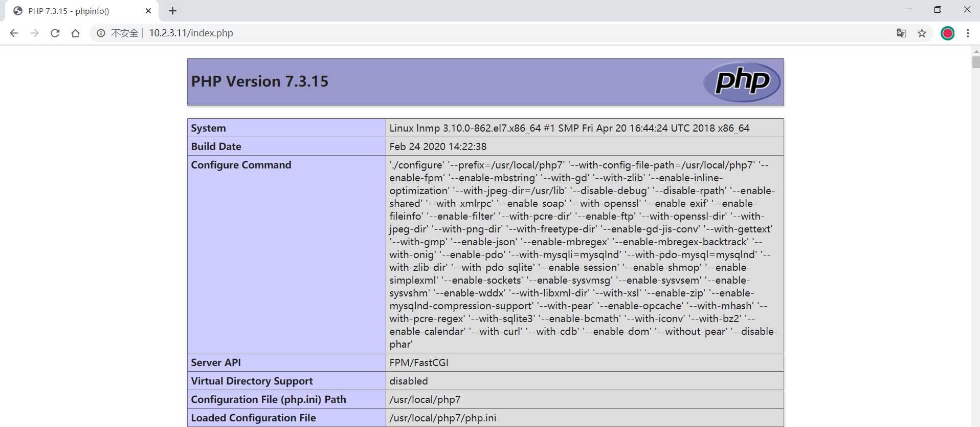Open the Chrome profile avatar
The height and width of the screenshot is (427, 980).
tap(947, 33)
